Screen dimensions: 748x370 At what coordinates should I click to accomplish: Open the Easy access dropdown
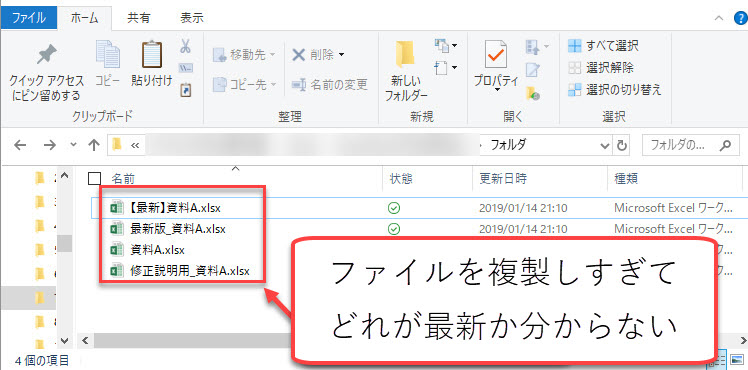pos(446,68)
